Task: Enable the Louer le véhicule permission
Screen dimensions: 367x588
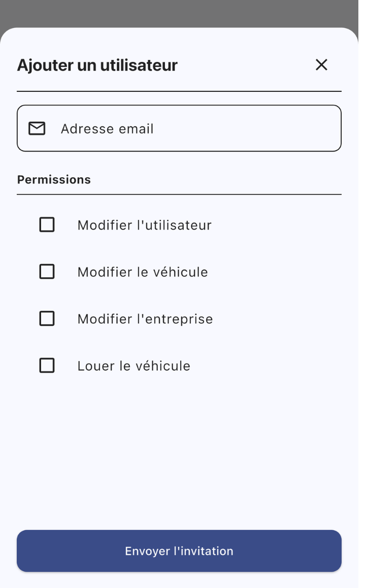Action: (47, 365)
